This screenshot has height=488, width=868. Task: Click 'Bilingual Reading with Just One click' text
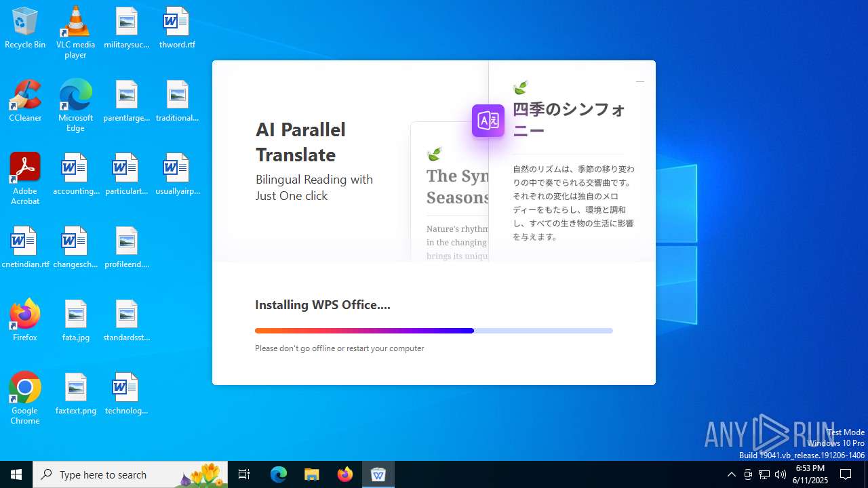pyautogui.click(x=314, y=187)
